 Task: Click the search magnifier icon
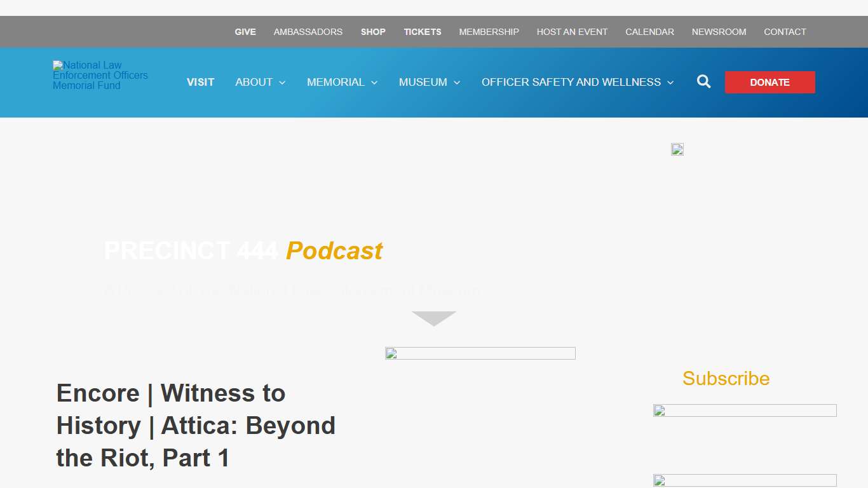click(x=703, y=82)
